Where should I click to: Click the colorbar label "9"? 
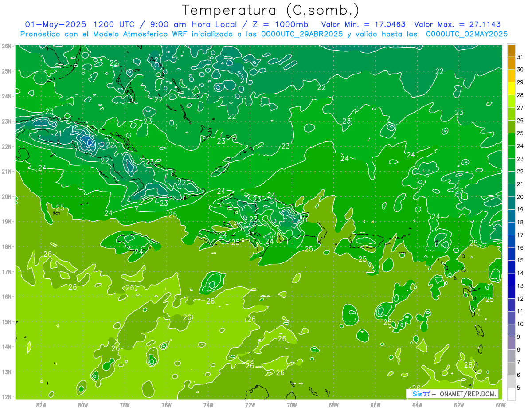519,337
